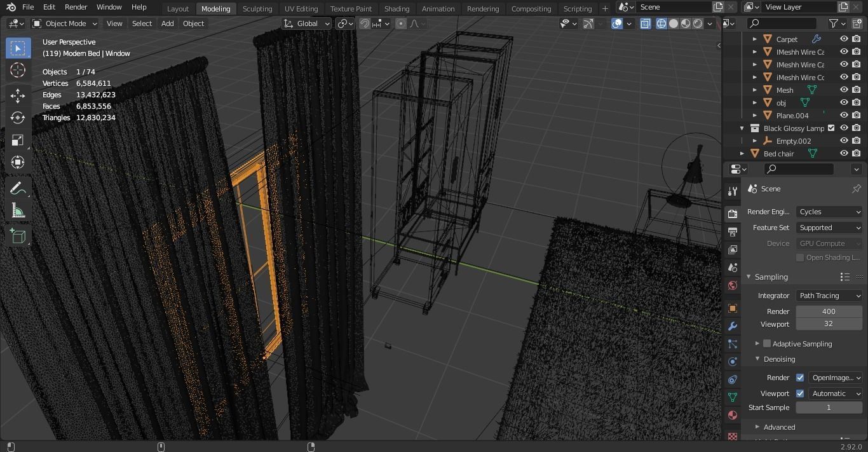Switch to UV Editing workspace tab
Viewport: 868px width, 452px height.
[x=301, y=8]
